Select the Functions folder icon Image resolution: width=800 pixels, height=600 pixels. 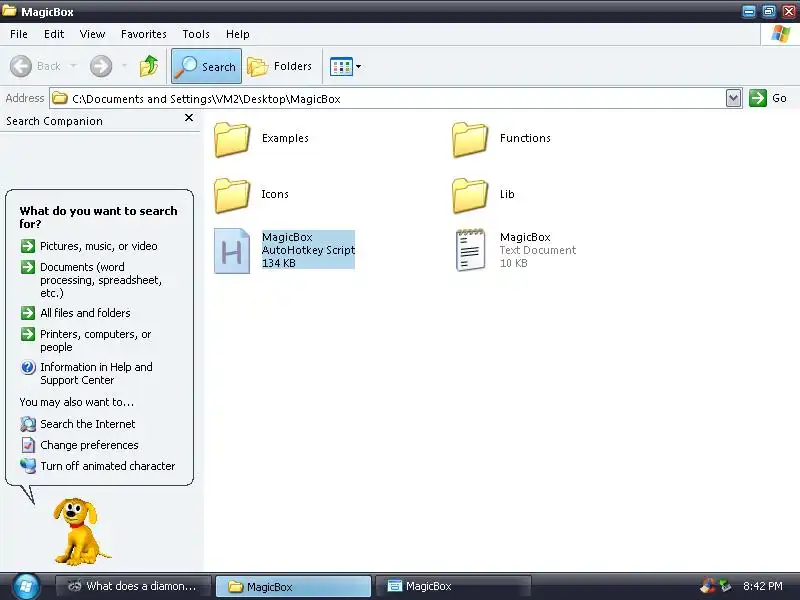[x=470, y=139]
